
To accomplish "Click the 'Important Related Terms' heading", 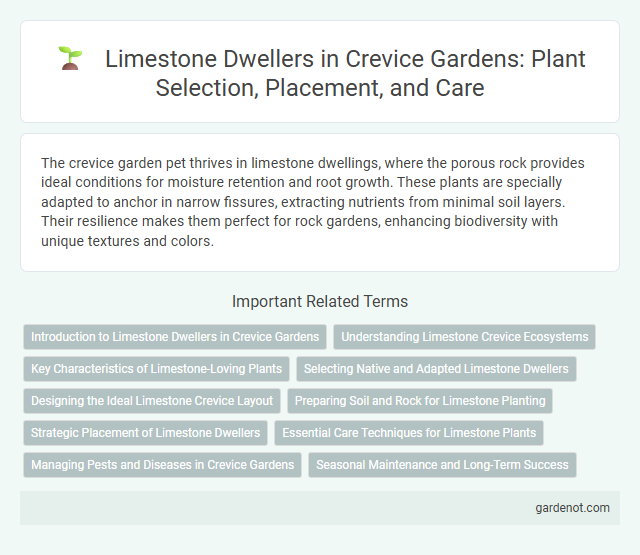I will [x=320, y=302].
